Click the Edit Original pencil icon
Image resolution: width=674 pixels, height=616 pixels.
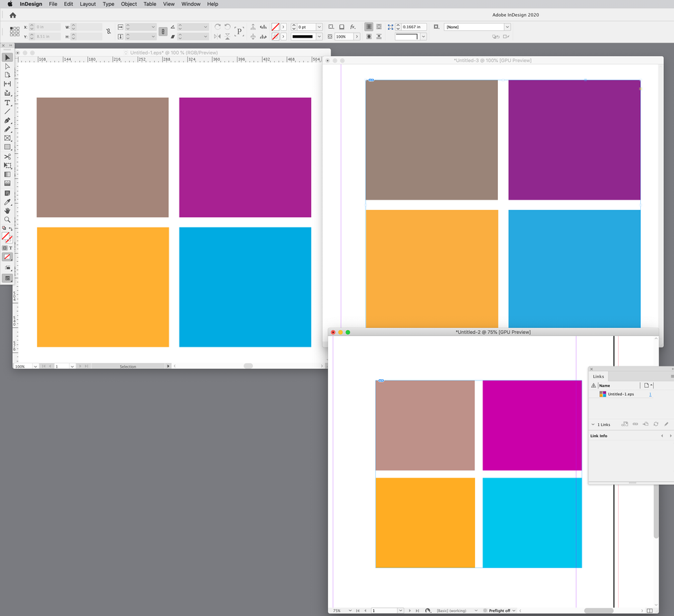(667, 424)
